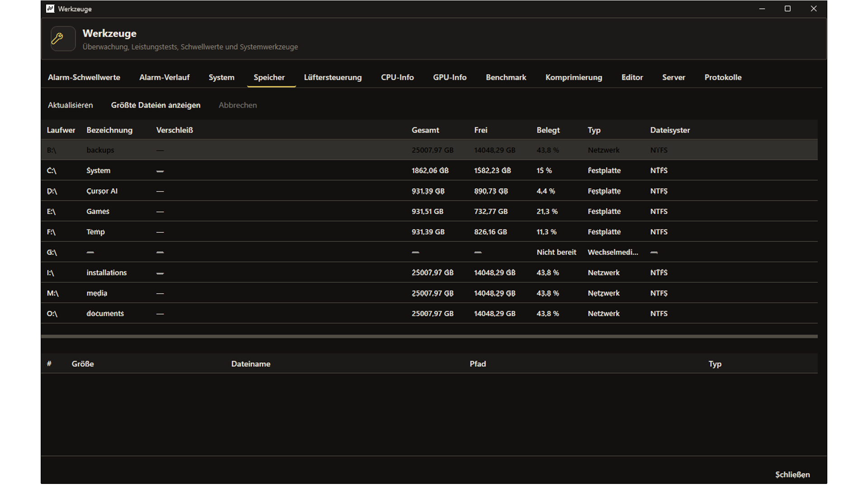The height and width of the screenshot is (488, 868).
Task: Click the wrench Werkzeuge header icon
Action: click(x=63, y=39)
